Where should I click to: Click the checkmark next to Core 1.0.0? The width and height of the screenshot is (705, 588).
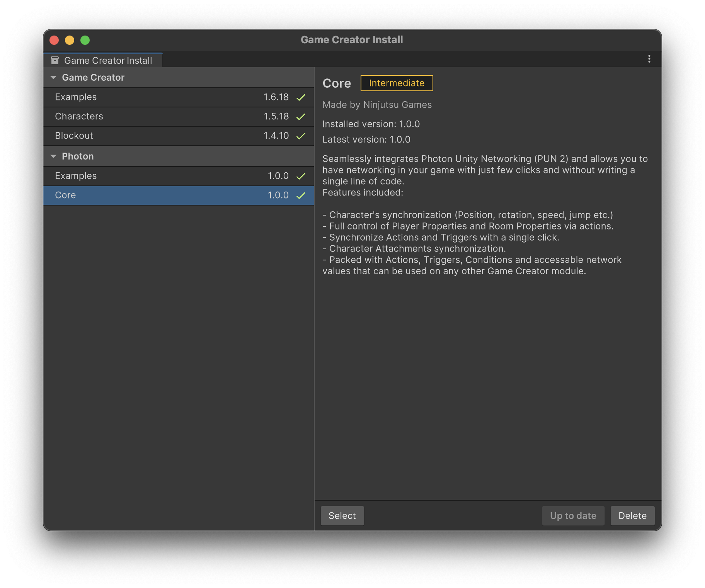tap(301, 195)
